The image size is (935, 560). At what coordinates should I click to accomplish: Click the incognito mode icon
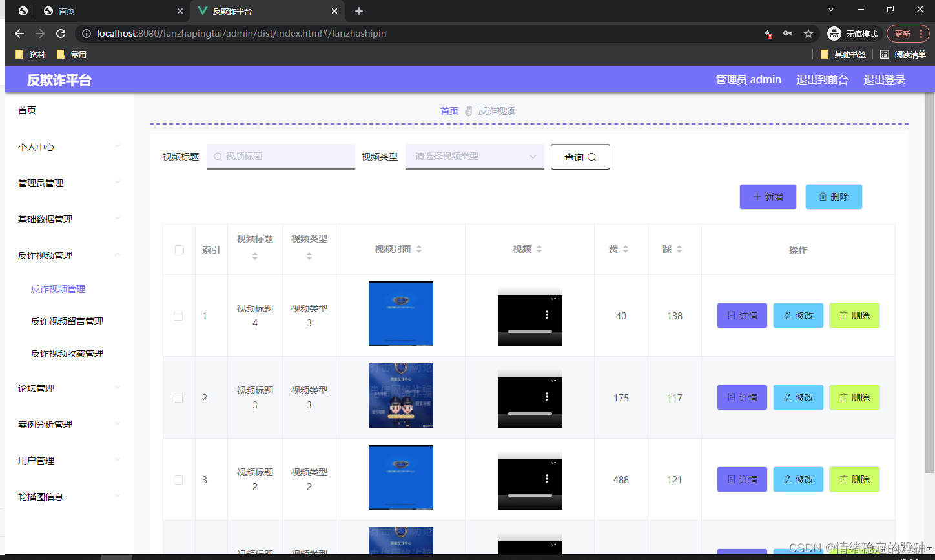834,34
